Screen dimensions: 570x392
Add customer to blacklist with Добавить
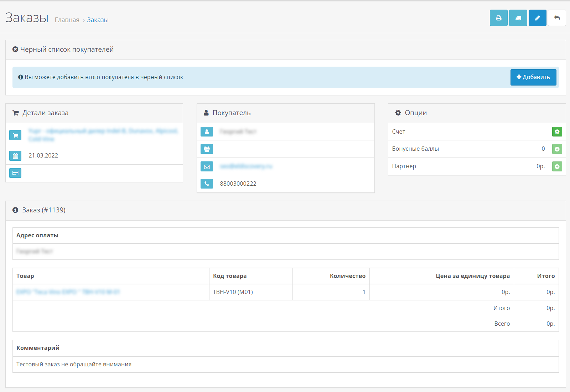[533, 77]
